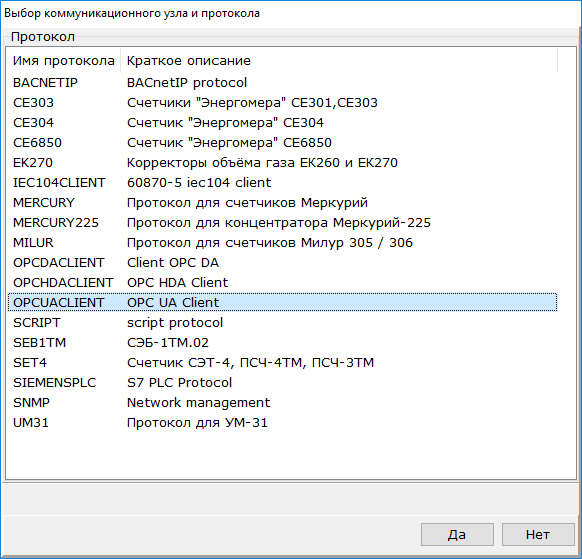Pick the SNMP network management protocol
The image size is (582, 559).
(282, 403)
